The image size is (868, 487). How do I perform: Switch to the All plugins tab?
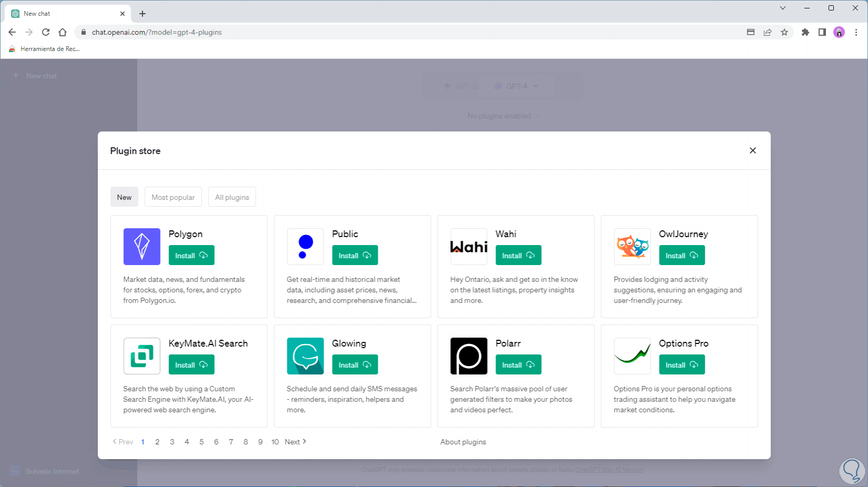(x=232, y=197)
